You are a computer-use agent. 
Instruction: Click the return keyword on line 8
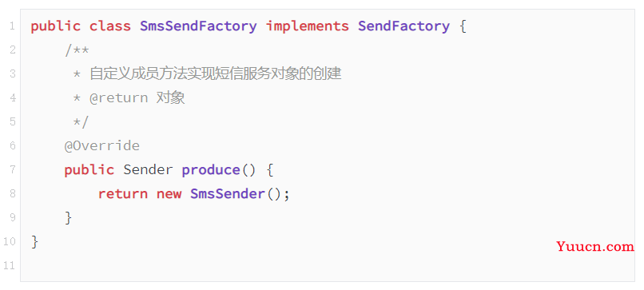[123, 193]
